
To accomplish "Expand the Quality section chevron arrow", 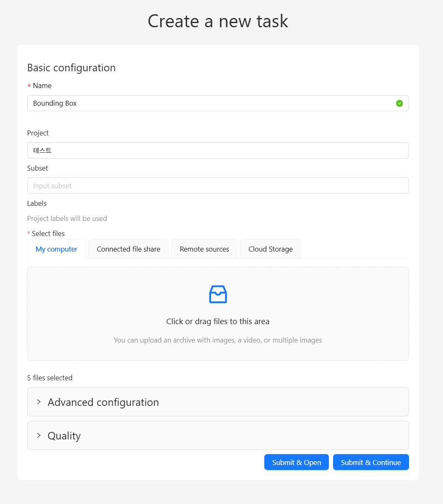I will (39, 436).
